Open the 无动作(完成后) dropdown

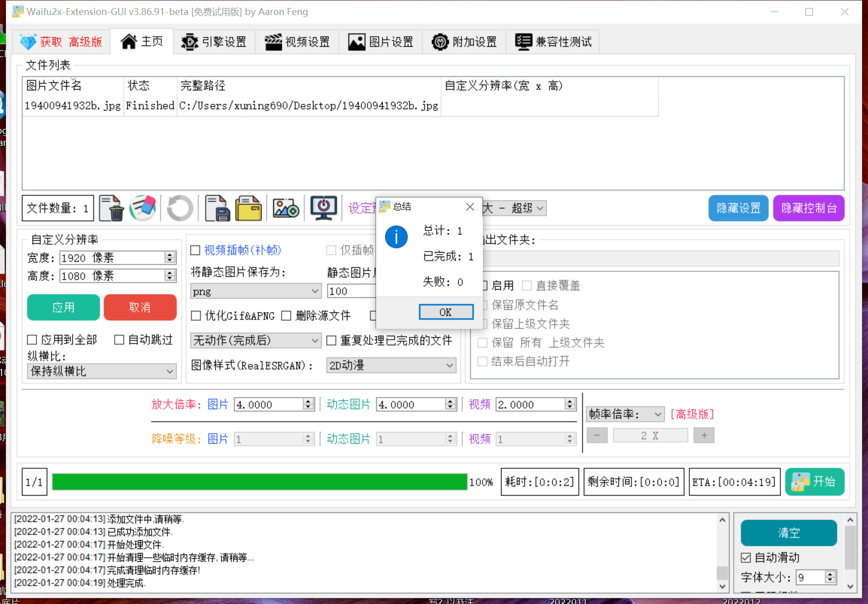(256, 341)
